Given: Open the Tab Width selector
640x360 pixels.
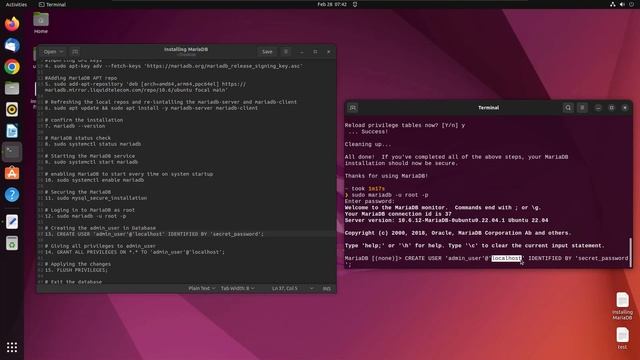Looking at the screenshot, I should [x=238, y=288].
